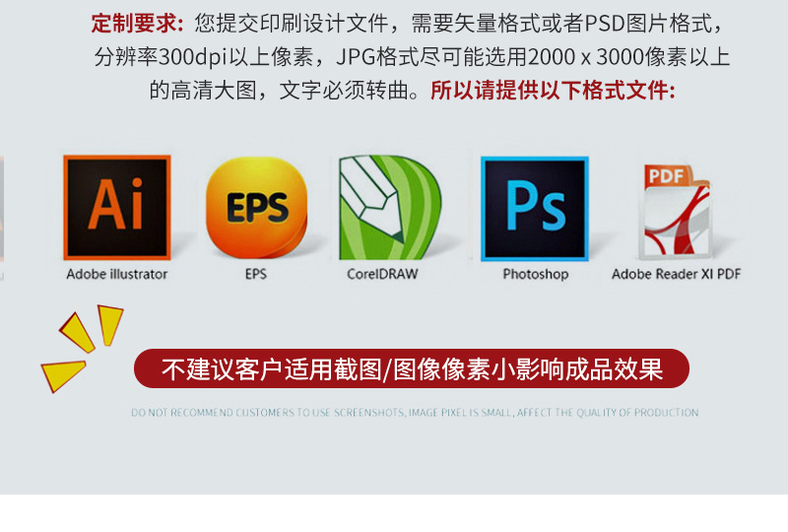Click the orange EPS icon
The height and width of the screenshot is (532, 788).
coord(256,207)
